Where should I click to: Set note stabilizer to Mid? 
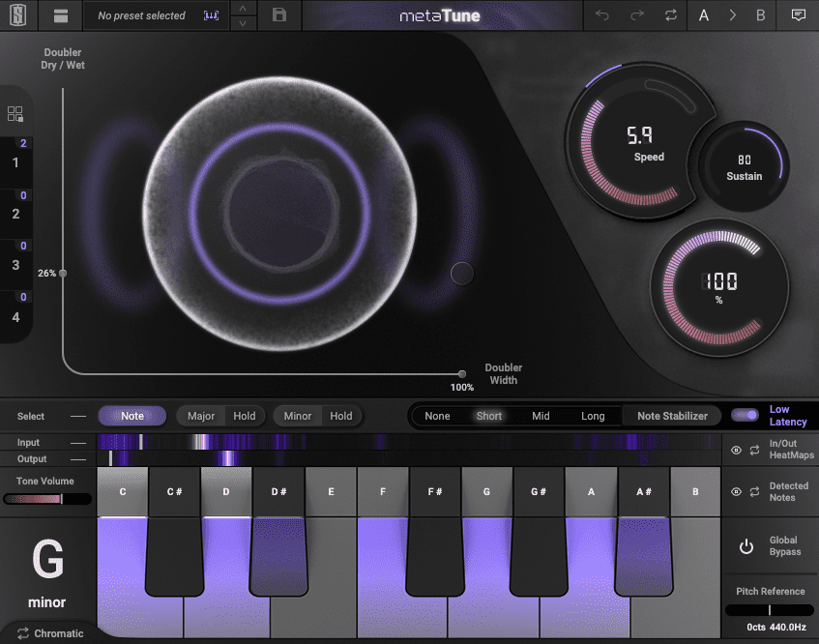coord(541,416)
